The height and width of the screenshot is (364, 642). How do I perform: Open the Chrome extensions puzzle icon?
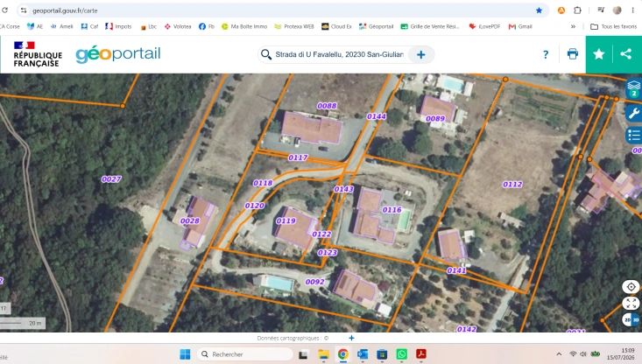pyautogui.click(x=577, y=10)
